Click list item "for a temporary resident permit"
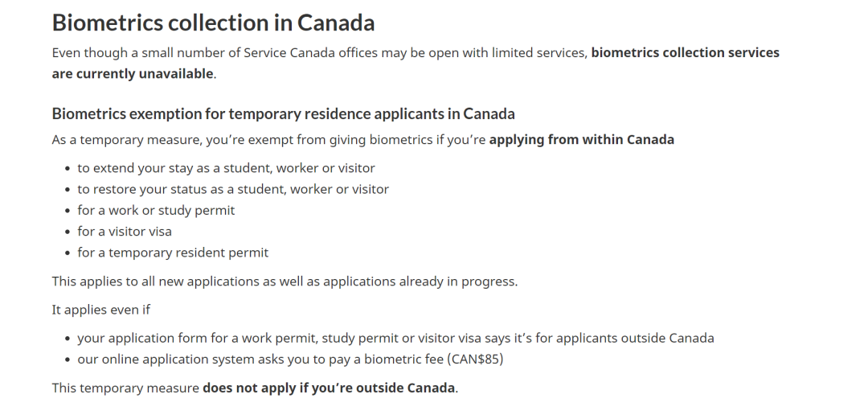Screen dimensions: 868x415 coord(173,253)
